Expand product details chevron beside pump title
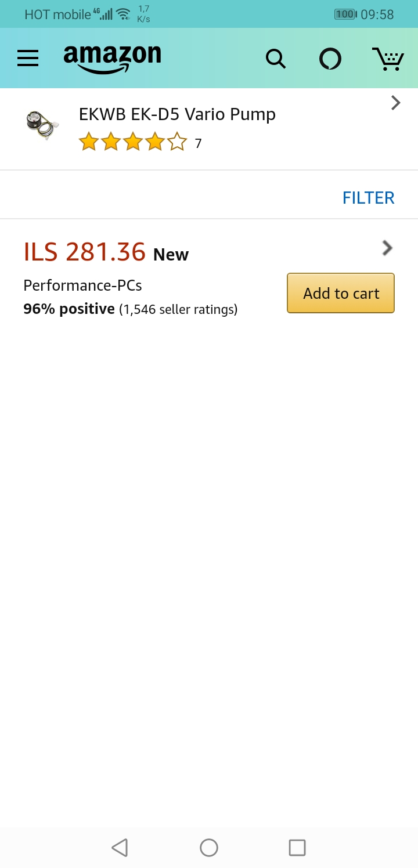The width and height of the screenshot is (418, 868). [x=396, y=103]
